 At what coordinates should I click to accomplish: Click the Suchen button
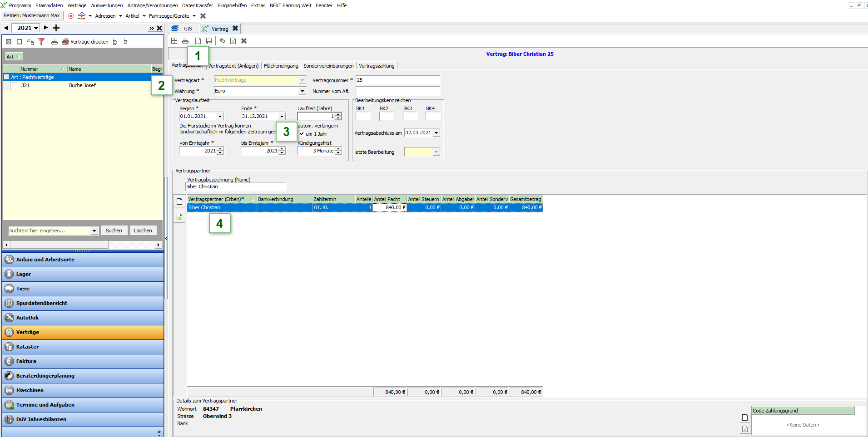(x=114, y=231)
